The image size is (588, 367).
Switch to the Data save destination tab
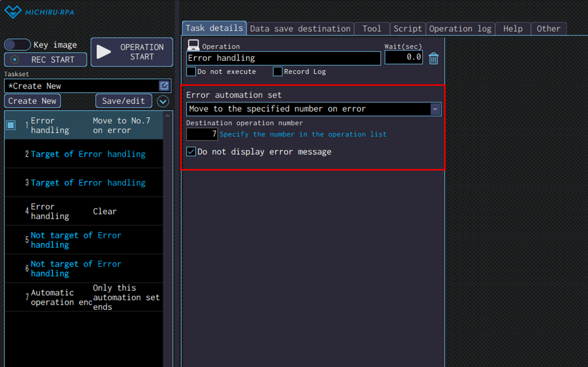click(300, 29)
